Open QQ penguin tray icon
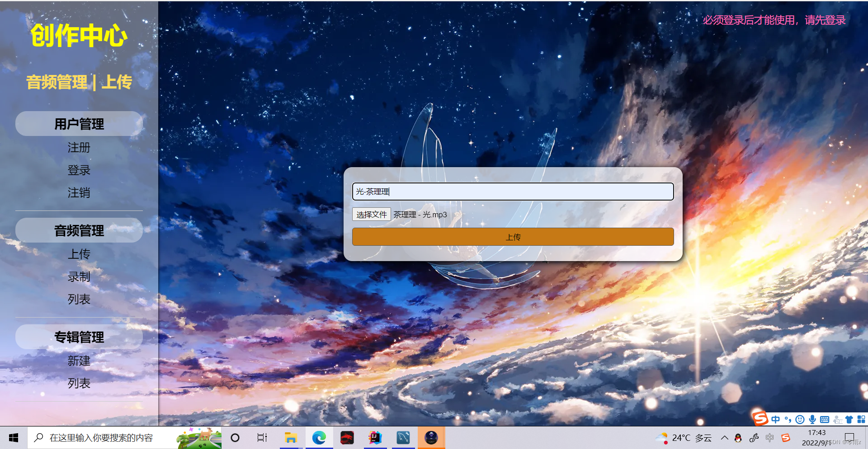Viewport: 868px width, 449px height. pos(738,438)
